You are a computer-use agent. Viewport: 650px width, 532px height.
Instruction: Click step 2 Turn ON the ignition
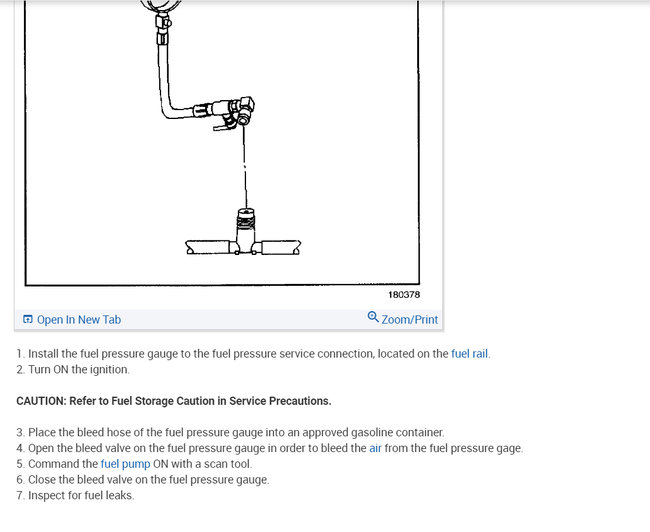click(73, 369)
